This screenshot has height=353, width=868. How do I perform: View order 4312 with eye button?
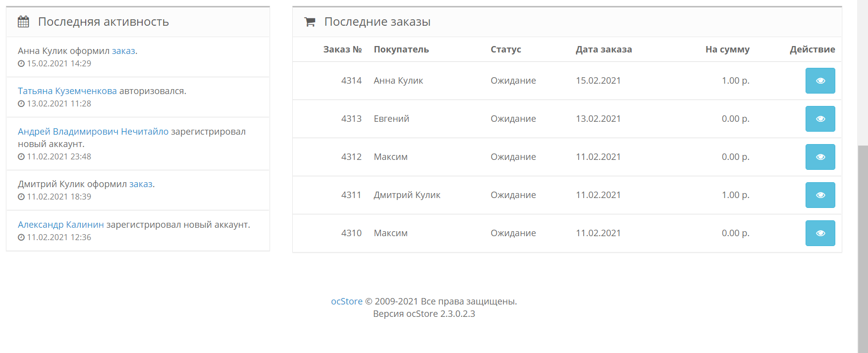pyautogui.click(x=820, y=157)
